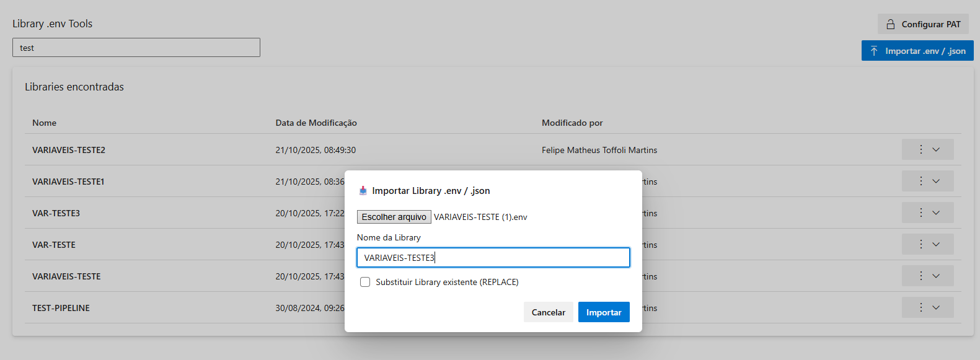Screen dimensions: 980x360
Task: Click the lock icon on Configurar PAT
Action: pos(891,24)
